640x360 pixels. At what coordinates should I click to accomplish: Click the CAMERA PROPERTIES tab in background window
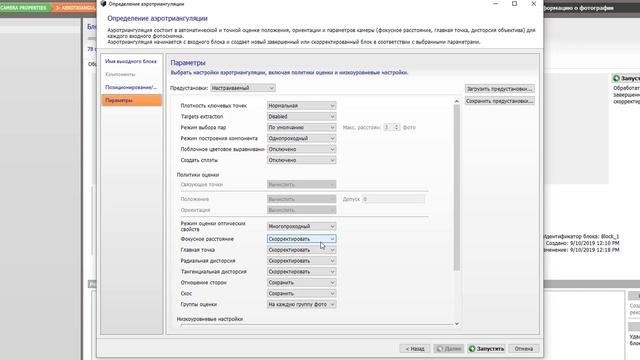point(25,8)
